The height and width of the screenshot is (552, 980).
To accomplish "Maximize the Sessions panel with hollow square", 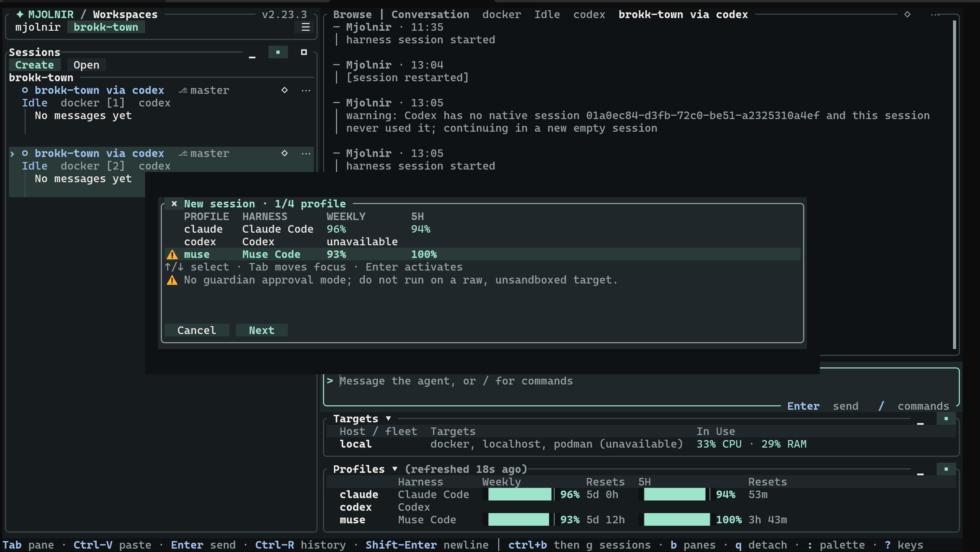I will tap(304, 52).
